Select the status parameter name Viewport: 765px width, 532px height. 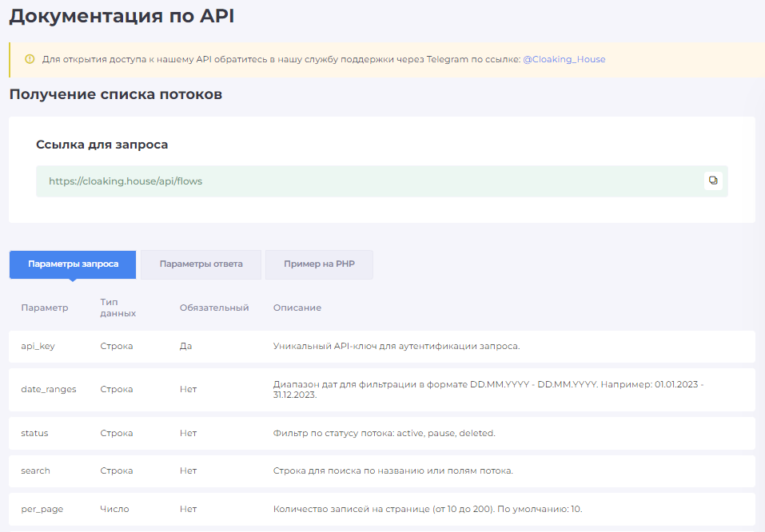click(34, 433)
